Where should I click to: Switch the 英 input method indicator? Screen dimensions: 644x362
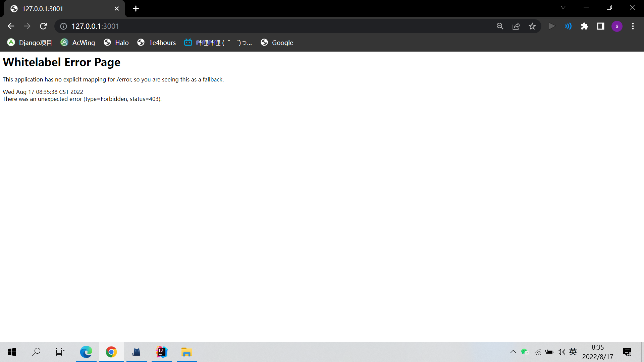click(x=573, y=352)
